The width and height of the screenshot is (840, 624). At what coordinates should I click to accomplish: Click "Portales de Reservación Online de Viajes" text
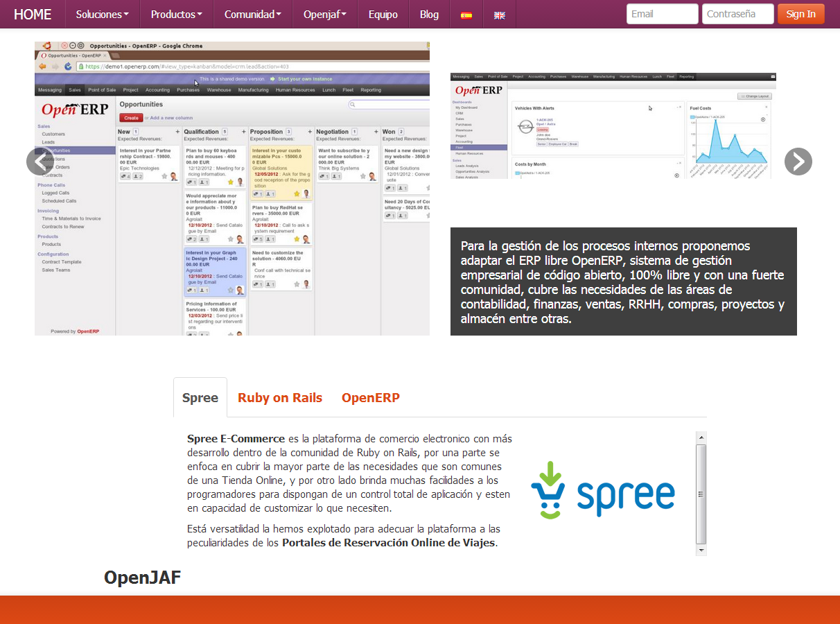(x=389, y=542)
